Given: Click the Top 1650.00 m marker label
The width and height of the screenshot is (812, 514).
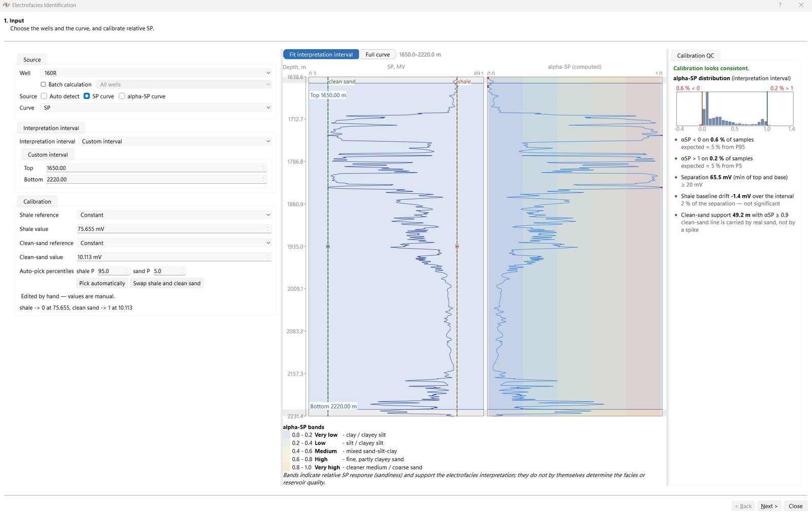Looking at the screenshot, I should coord(328,95).
